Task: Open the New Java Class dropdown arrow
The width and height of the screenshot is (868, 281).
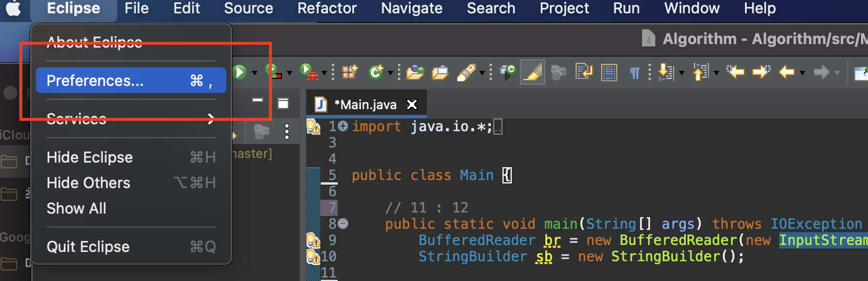Action: (x=390, y=73)
